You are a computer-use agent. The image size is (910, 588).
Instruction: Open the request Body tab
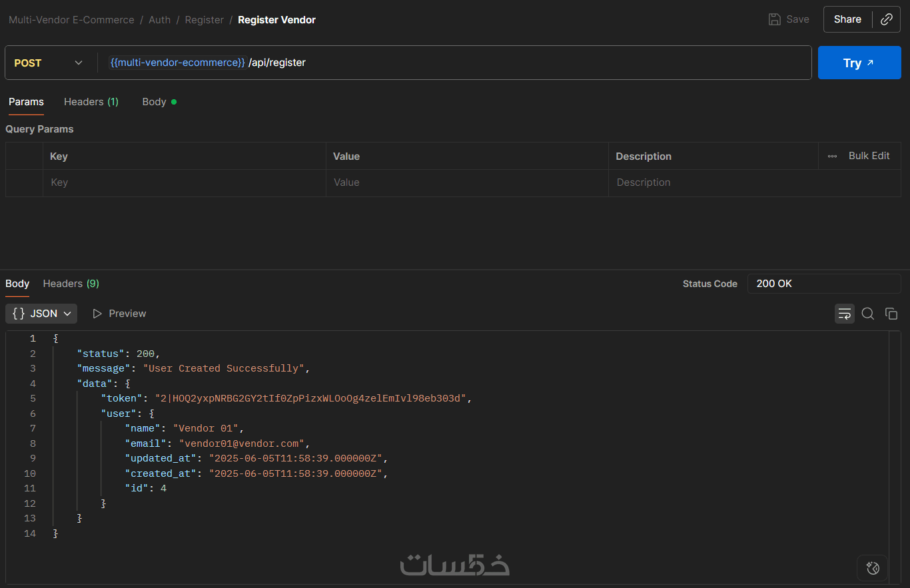click(155, 102)
